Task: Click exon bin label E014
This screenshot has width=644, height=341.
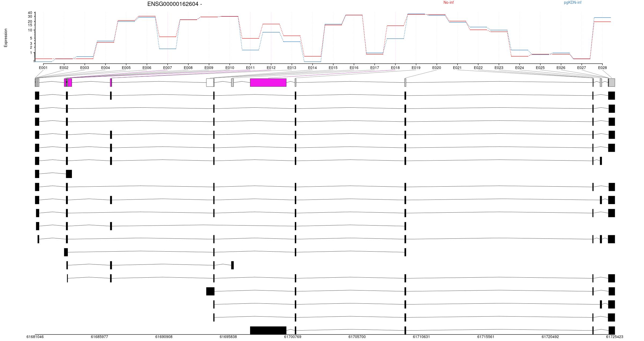Action: click(312, 68)
